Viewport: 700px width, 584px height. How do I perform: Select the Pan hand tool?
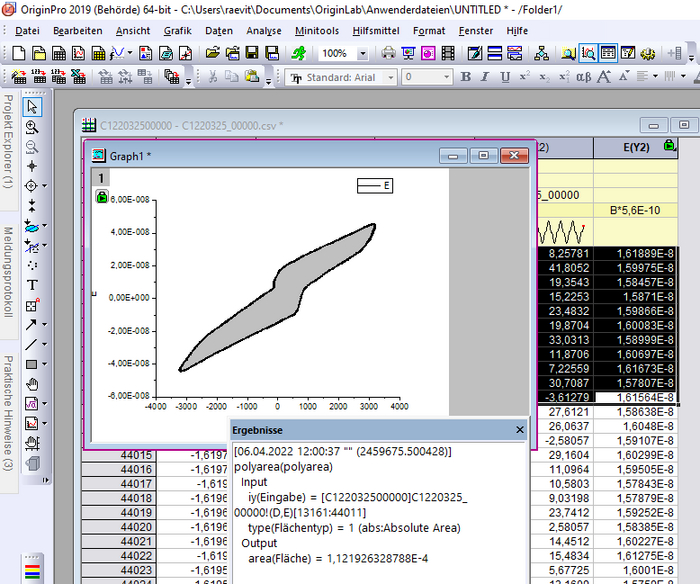[x=32, y=383]
